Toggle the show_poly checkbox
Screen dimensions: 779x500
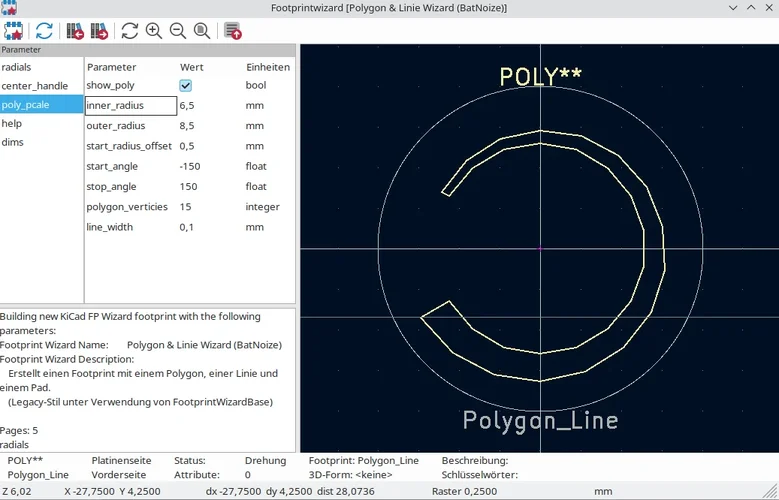186,86
